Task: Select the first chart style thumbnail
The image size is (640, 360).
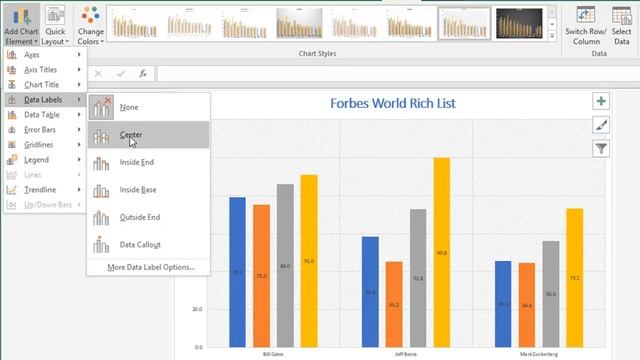Action: tap(134, 23)
